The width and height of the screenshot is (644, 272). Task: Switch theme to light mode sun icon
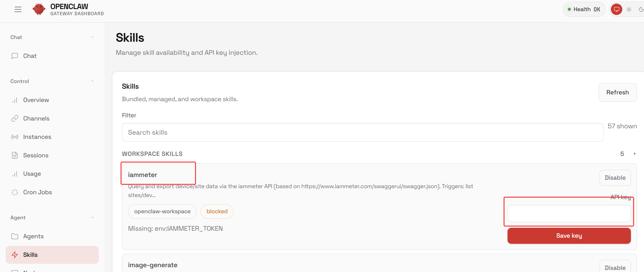pos(629,9)
